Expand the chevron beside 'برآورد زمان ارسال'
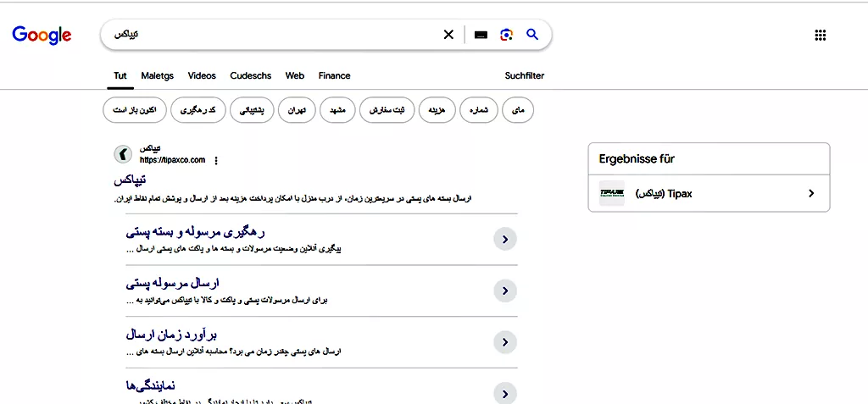The height and width of the screenshot is (404, 868). (x=505, y=342)
